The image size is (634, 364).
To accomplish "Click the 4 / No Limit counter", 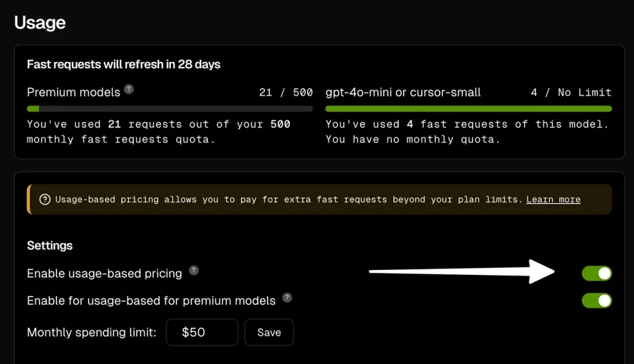I will [x=571, y=93].
